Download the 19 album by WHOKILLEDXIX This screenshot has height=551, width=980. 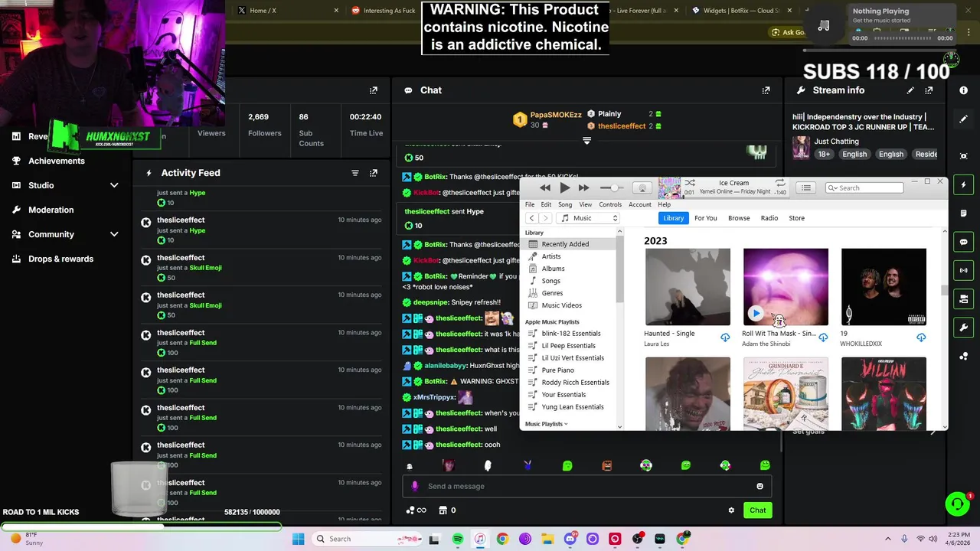[x=921, y=337]
